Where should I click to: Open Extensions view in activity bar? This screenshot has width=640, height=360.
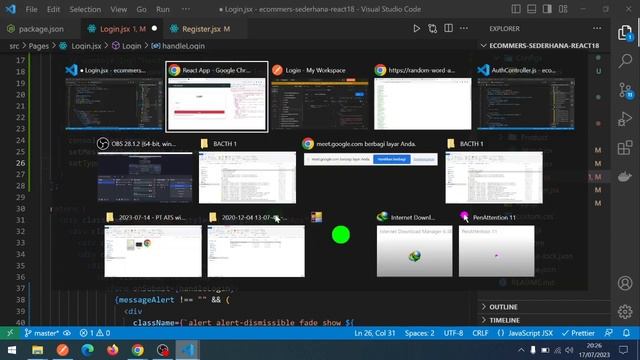625,148
